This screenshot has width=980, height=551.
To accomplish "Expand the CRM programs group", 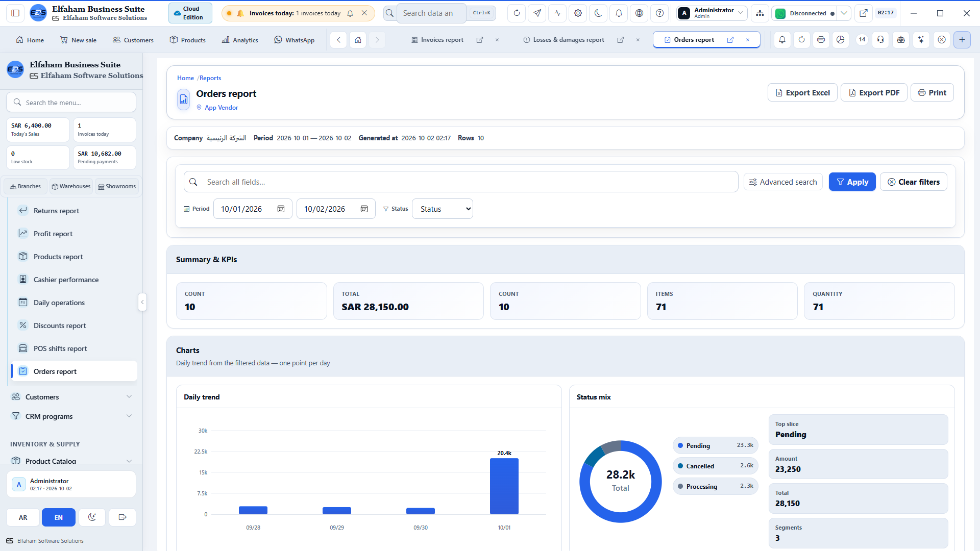I will pyautogui.click(x=71, y=416).
